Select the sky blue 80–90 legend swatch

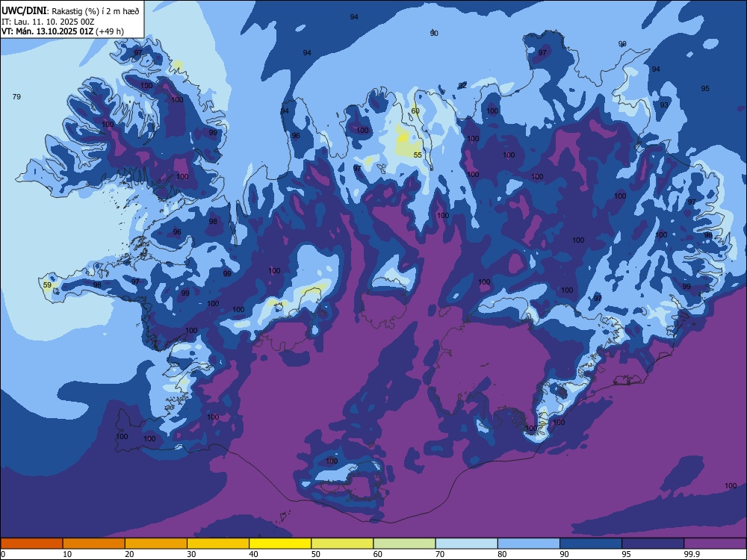pos(529,544)
